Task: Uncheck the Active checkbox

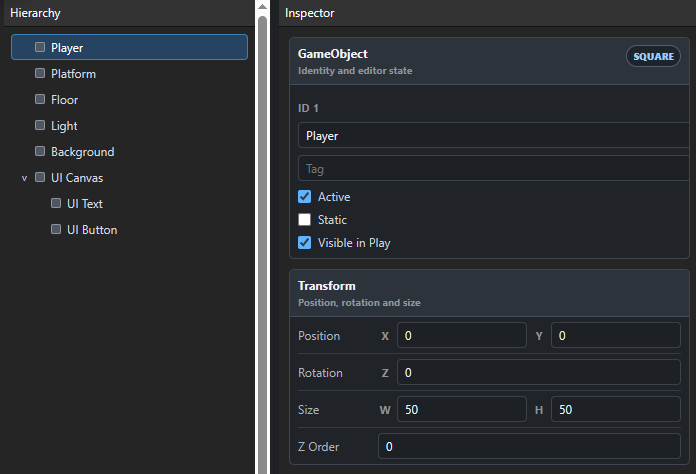Action: (x=304, y=196)
